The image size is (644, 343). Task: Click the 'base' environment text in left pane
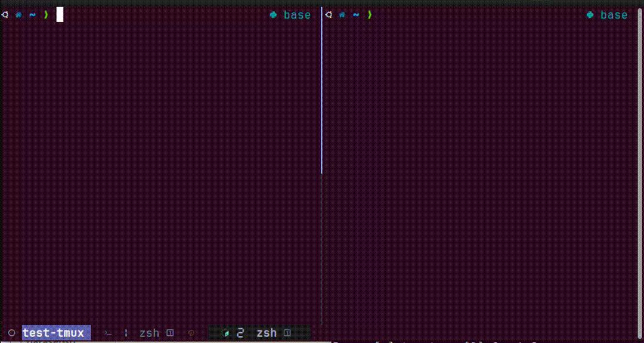coord(297,15)
